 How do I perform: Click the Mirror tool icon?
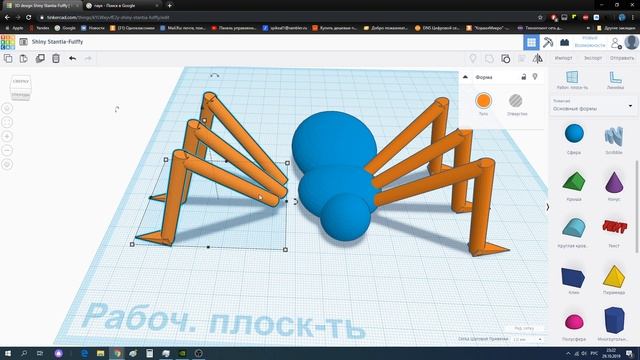coord(538,58)
